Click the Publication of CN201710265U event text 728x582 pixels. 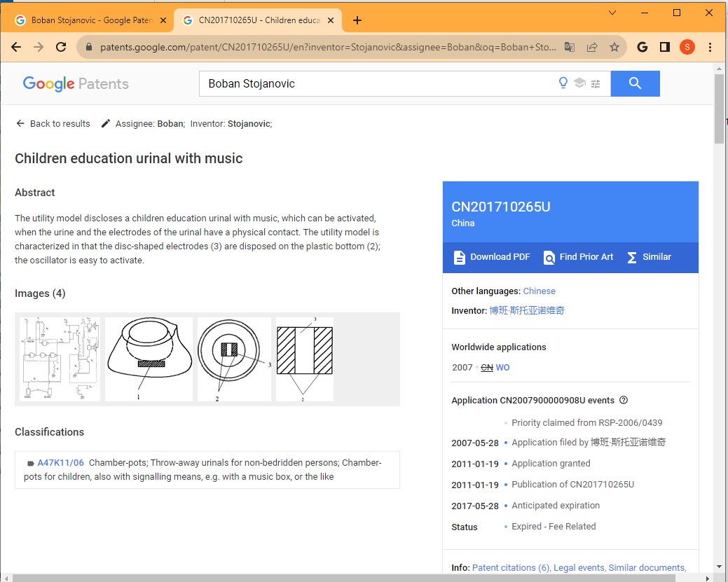[572, 485]
